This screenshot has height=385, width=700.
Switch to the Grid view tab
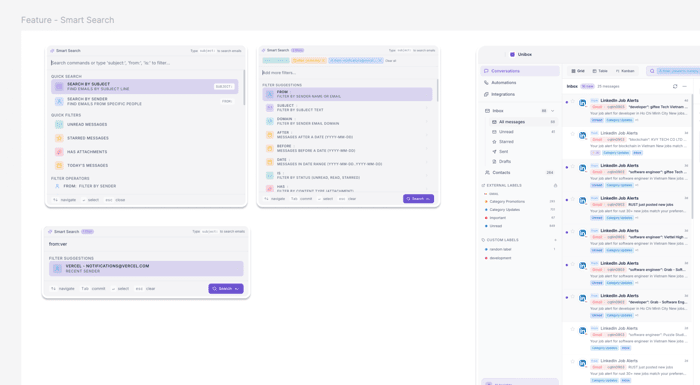(578, 71)
